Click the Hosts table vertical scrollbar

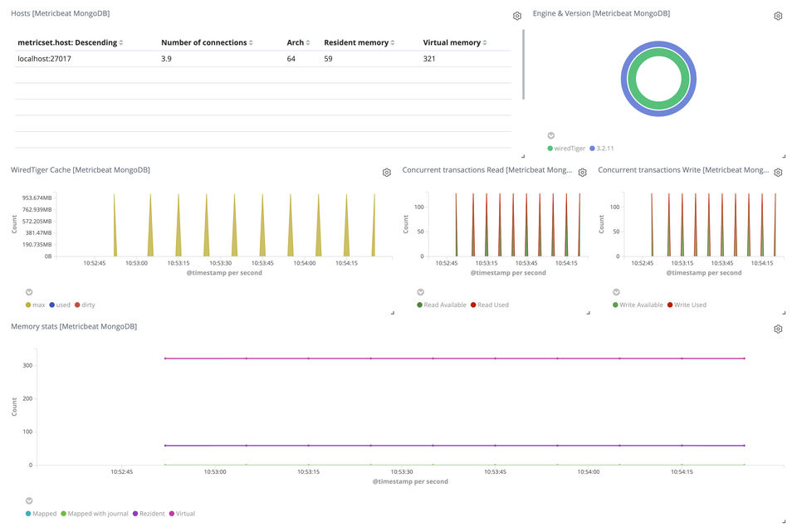[523, 65]
